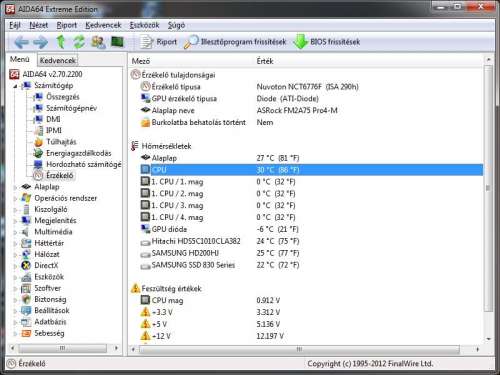Go back with the blue left arrow

pyautogui.click(x=22, y=42)
